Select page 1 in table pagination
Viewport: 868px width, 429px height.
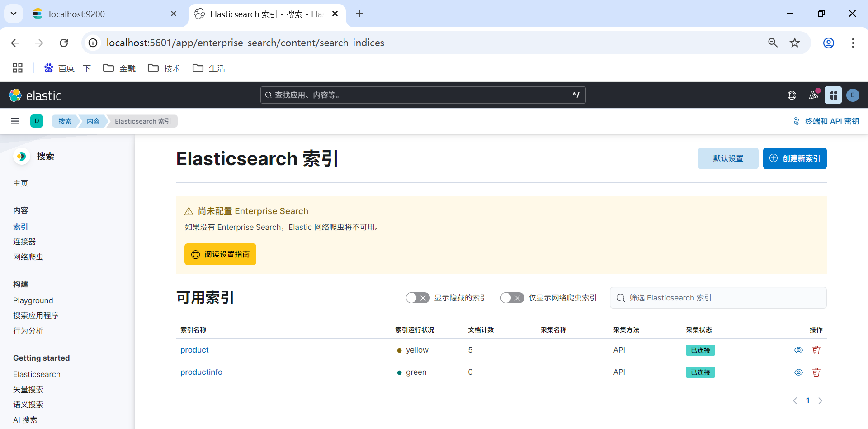[808, 401]
